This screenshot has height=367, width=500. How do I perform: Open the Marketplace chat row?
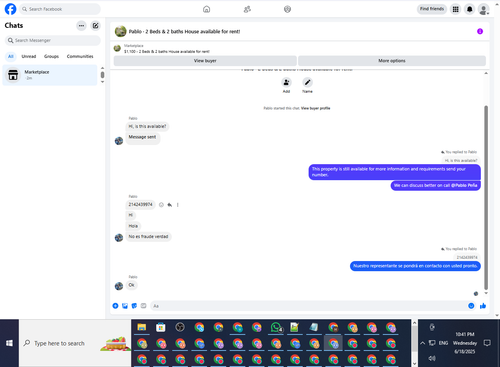(50, 75)
